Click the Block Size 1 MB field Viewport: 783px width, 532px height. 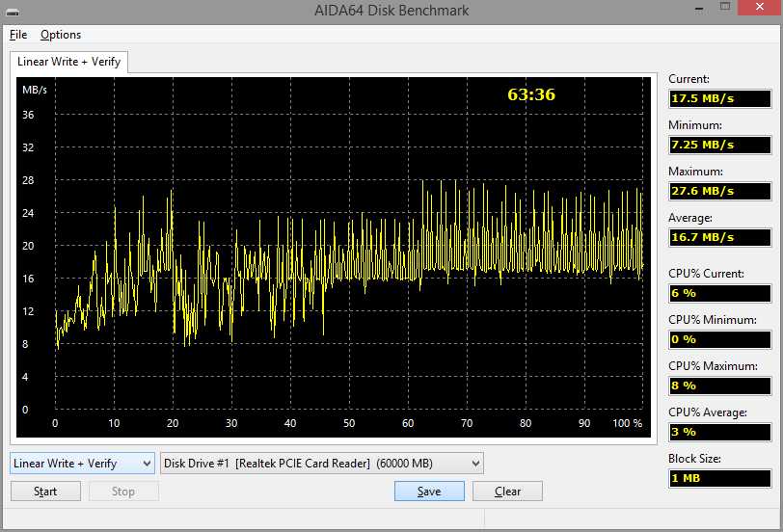pyautogui.click(x=719, y=478)
